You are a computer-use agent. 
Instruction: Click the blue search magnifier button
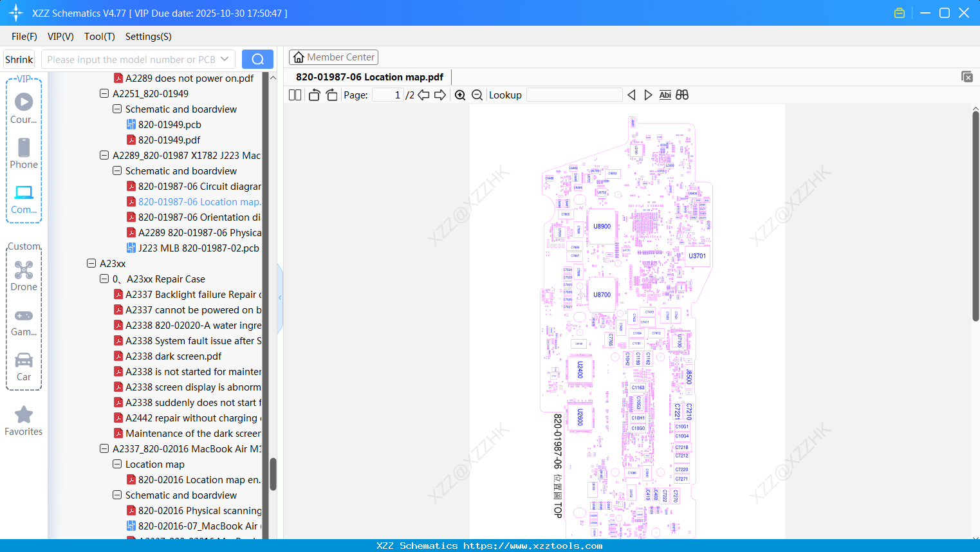(x=257, y=59)
